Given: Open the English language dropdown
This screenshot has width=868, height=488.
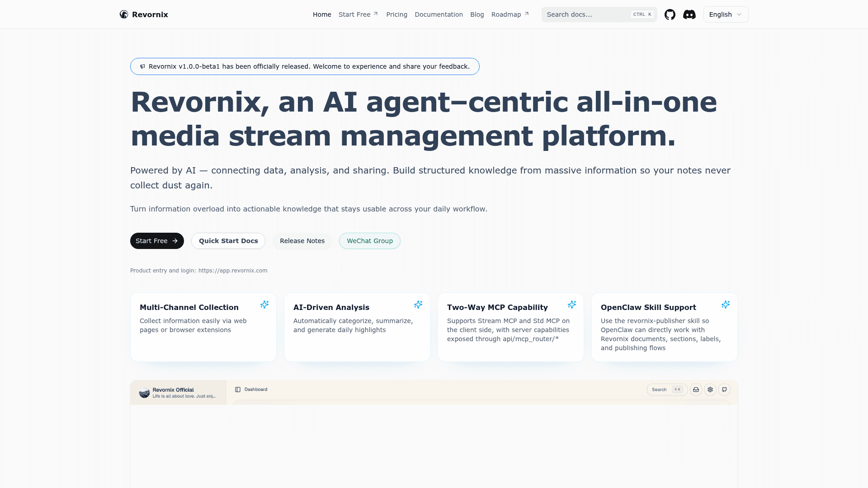Looking at the screenshot, I should [x=726, y=14].
